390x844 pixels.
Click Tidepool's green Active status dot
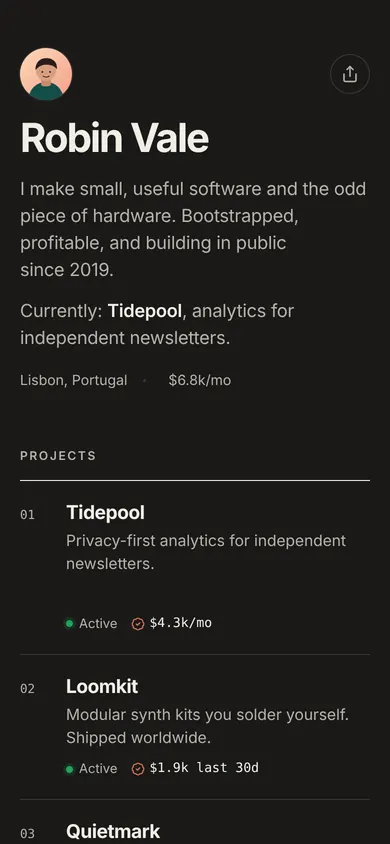pyautogui.click(x=69, y=624)
